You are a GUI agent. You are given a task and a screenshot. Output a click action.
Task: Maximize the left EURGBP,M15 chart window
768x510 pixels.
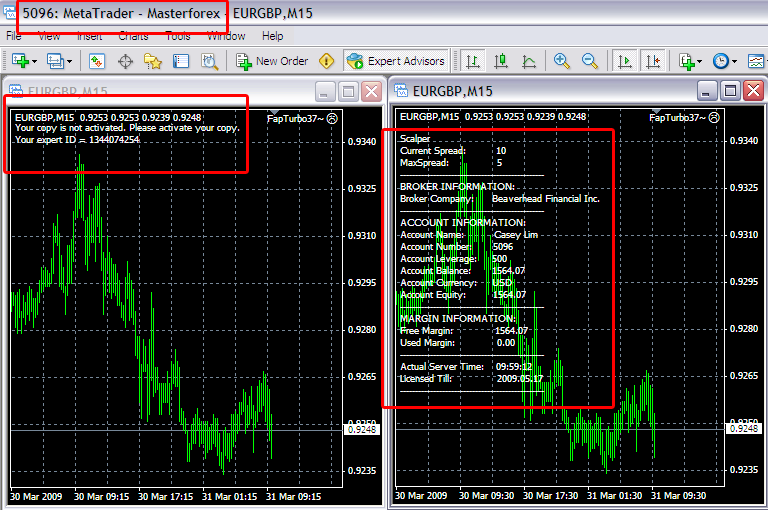tap(348, 91)
